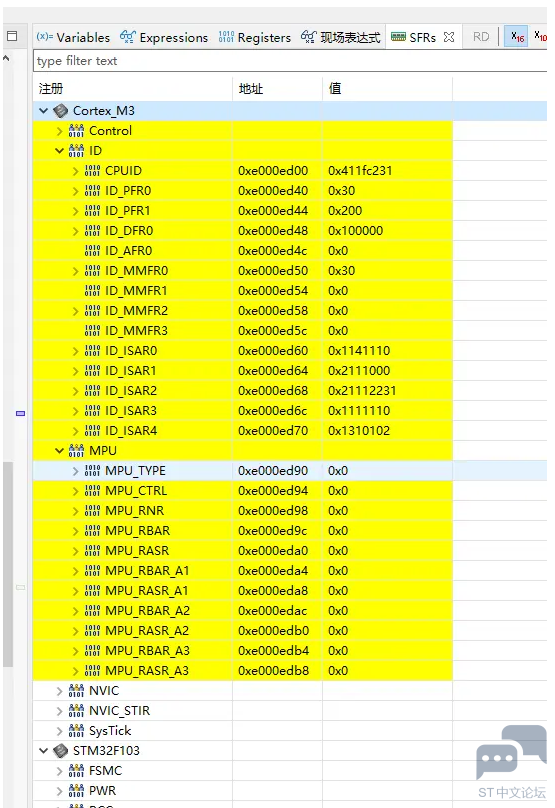555x808 pixels.
Task: Expand the CPUID register
Action: 76,171
